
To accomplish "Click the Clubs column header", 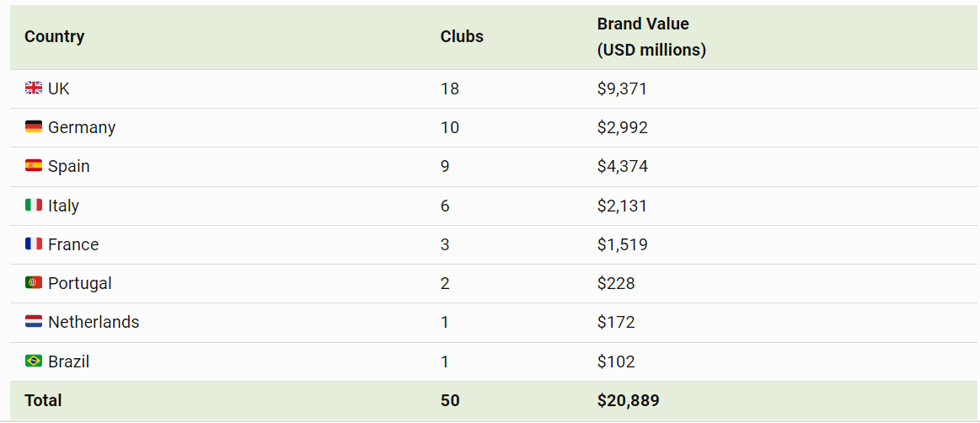I will 462,36.
